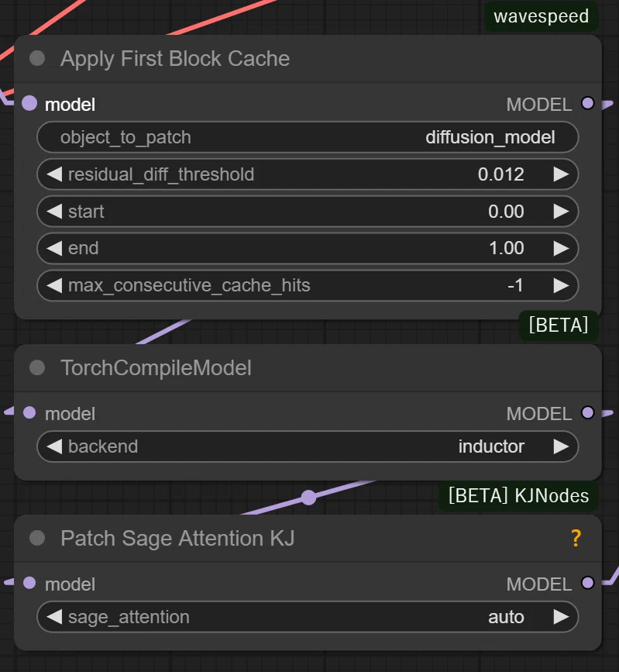Click the wavespeed badge label
Screen dimensions: 619x672
click(541, 16)
